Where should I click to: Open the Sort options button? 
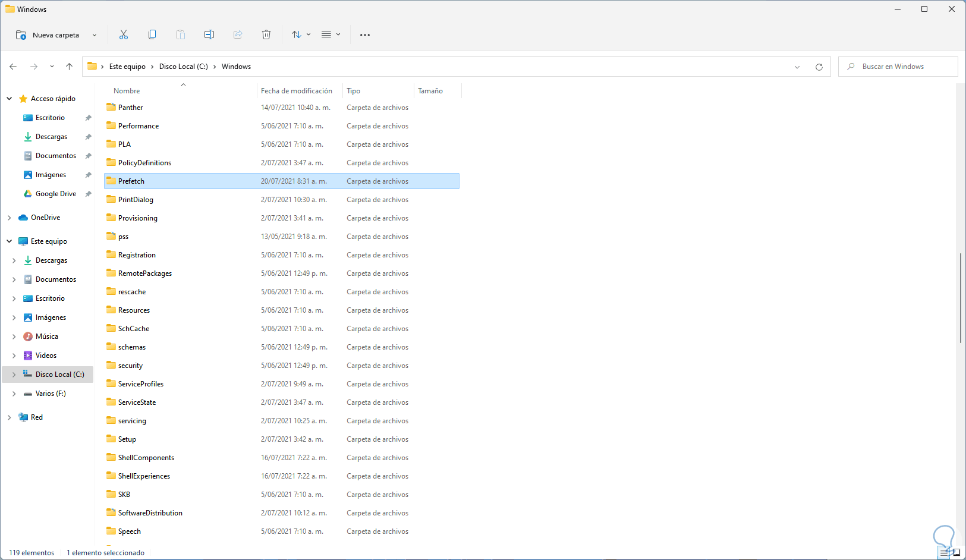pos(301,34)
